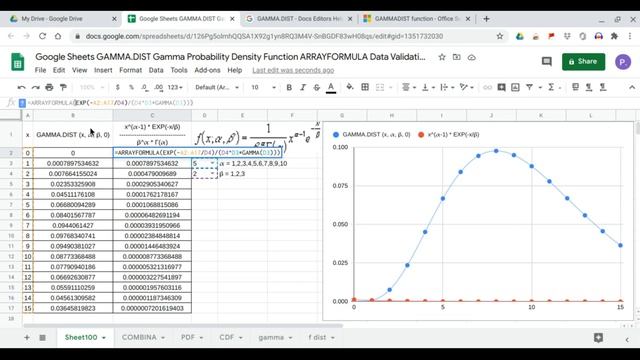Open the Help menu
The image size is (640, 360).
coord(235,70)
